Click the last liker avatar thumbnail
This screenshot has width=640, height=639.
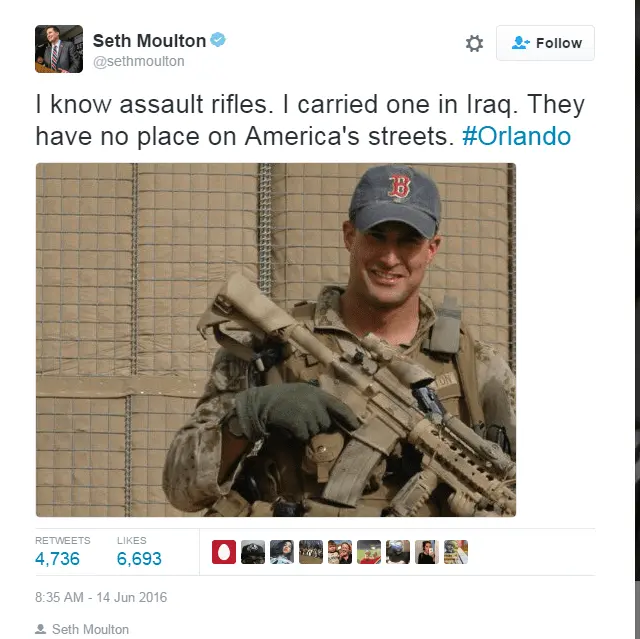[456, 552]
